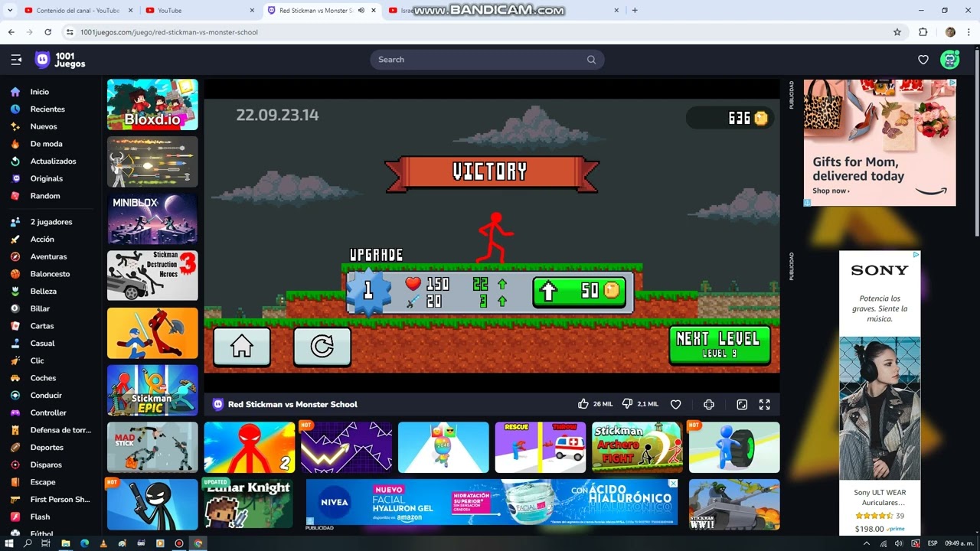Reload the page

(x=47, y=32)
